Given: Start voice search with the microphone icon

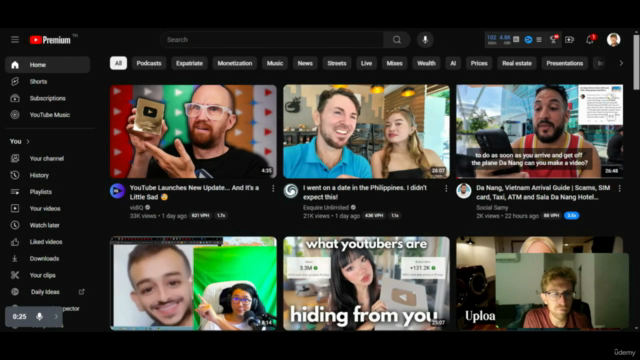Looking at the screenshot, I should pyautogui.click(x=425, y=40).
